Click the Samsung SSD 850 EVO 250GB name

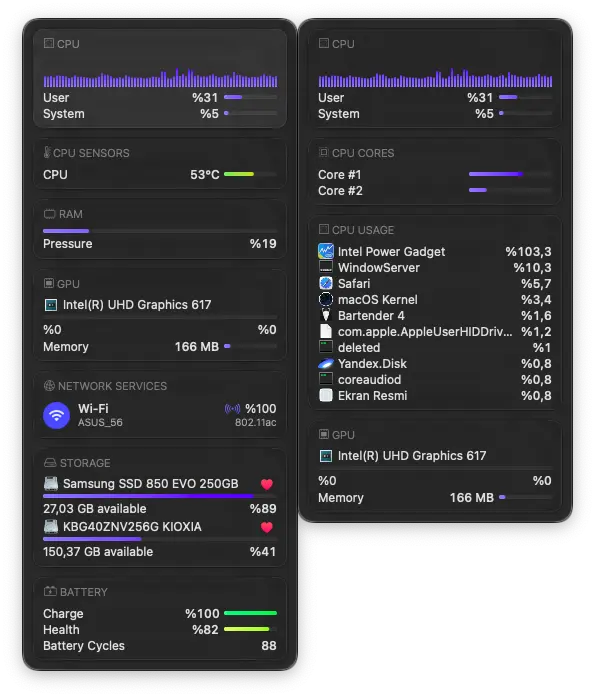pos(151,484)
